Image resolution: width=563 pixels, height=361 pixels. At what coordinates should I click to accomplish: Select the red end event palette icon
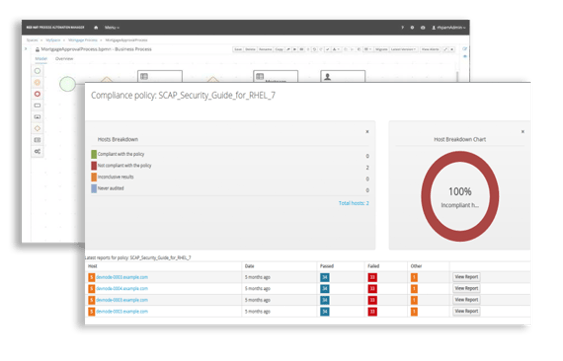37,94
